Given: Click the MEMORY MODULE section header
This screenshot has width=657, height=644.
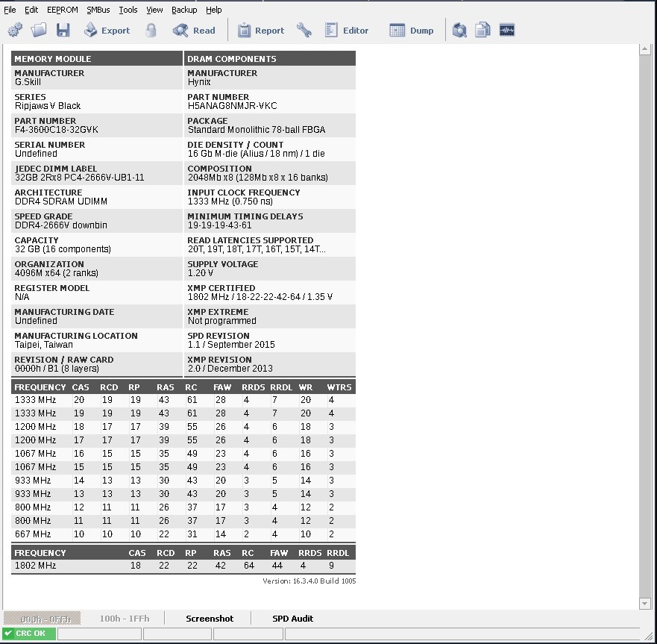Looking at the screenshot, I should (x=97, y=59).
